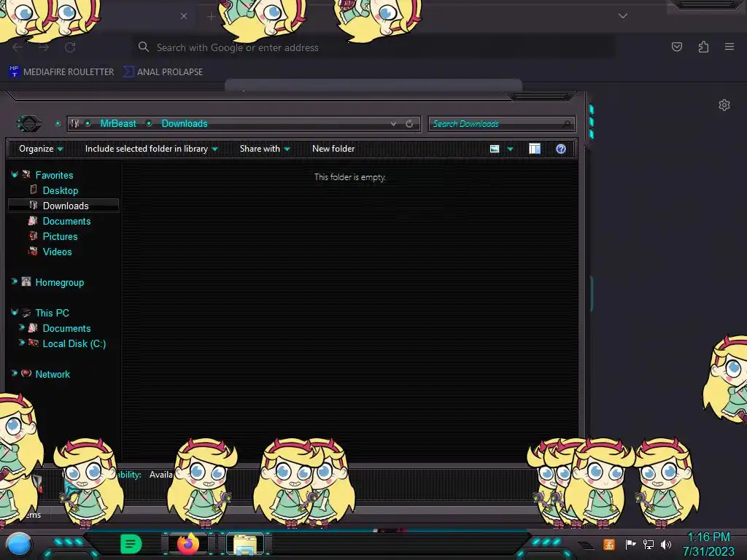747x560 pixels.
Task: Click the Pictures folder icon
Action: (x=33, y=236)
